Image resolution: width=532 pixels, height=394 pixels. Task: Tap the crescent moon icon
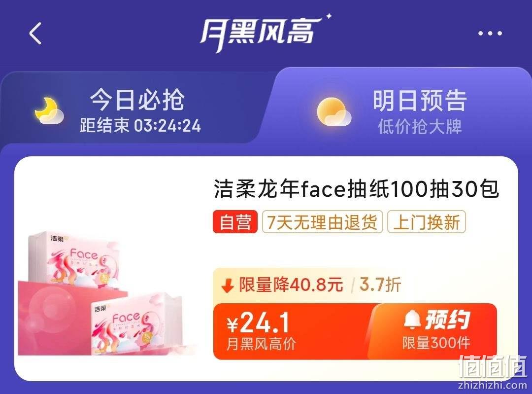tap(49, 111)
